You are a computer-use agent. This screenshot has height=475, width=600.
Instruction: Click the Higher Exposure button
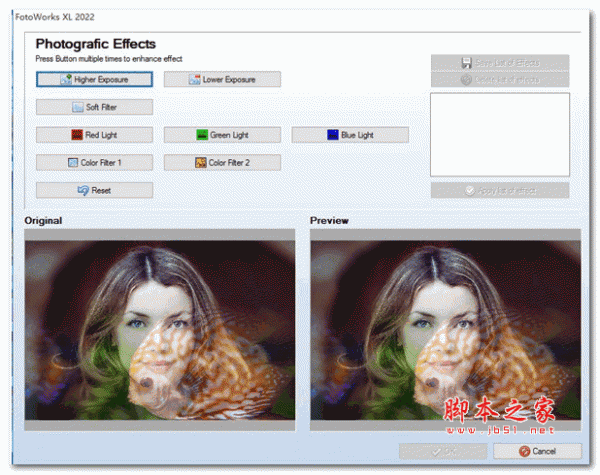(95, 79)
